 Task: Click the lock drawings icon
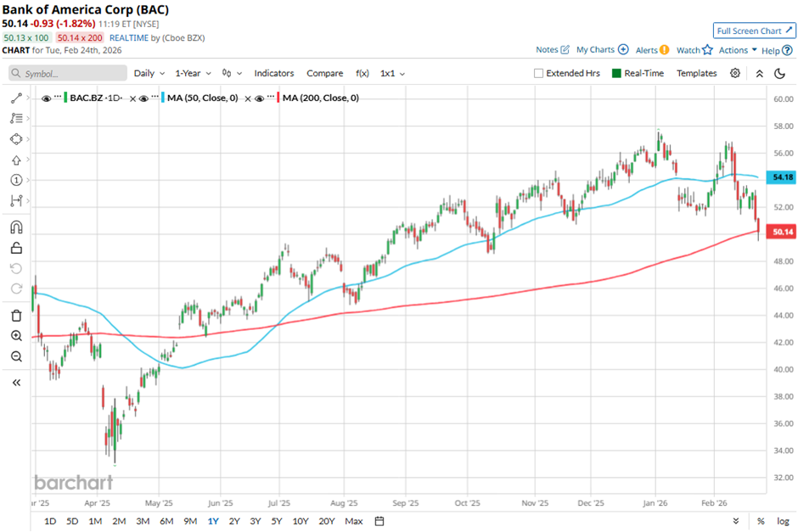16,248
